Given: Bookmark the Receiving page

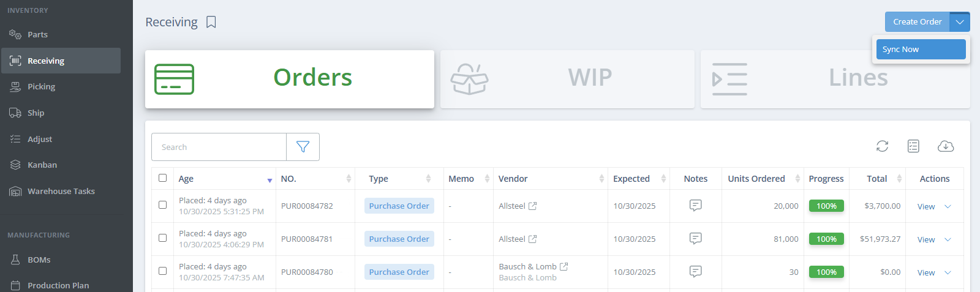Looking at the screenshot, I should [211, 22].
